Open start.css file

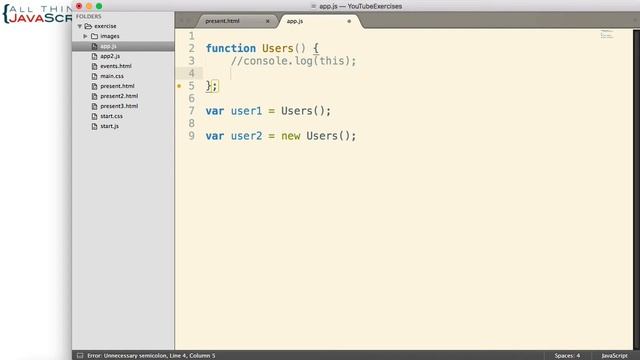tap(111, 116)
